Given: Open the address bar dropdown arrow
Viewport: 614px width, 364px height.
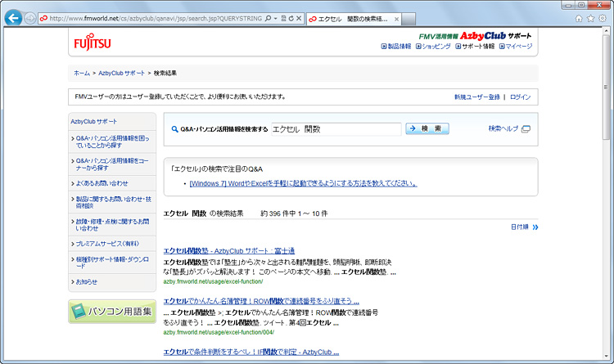Looking at the screenshot, I should click(x=275, y=18).
